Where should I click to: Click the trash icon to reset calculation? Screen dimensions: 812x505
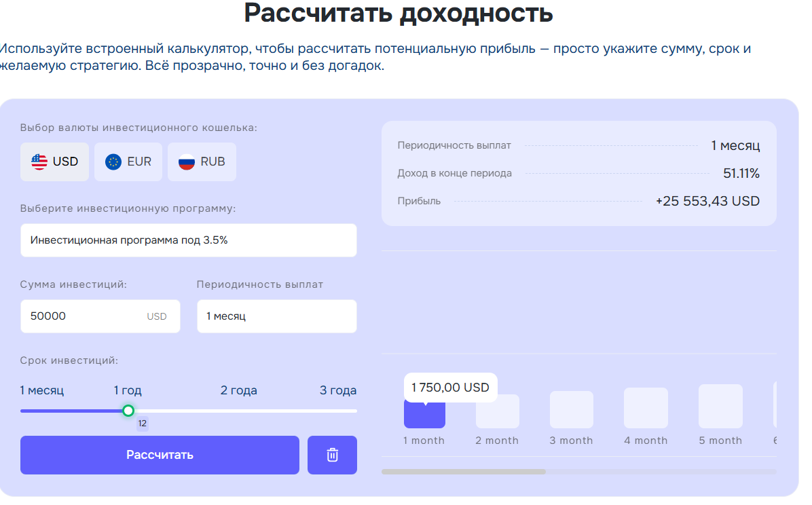click(332, 455)
